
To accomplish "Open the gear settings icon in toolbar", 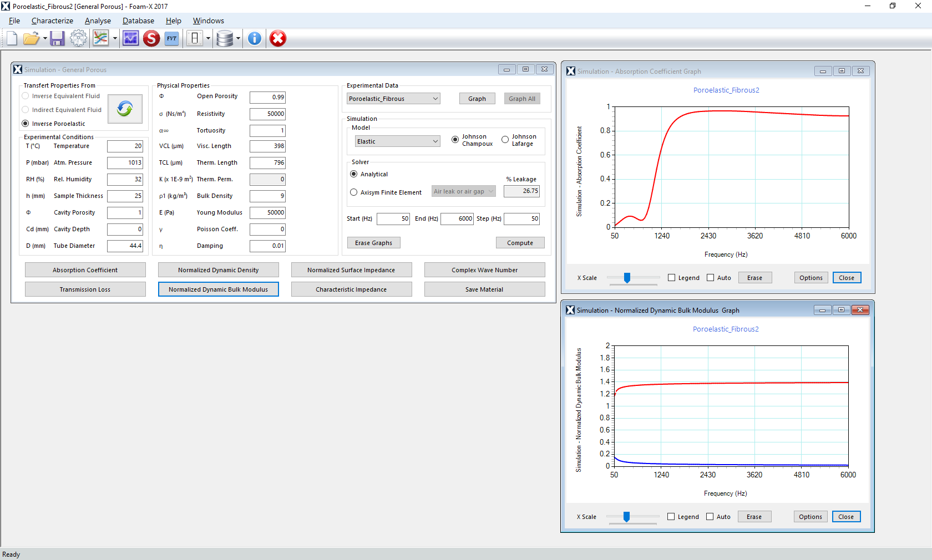I will 78,39.
